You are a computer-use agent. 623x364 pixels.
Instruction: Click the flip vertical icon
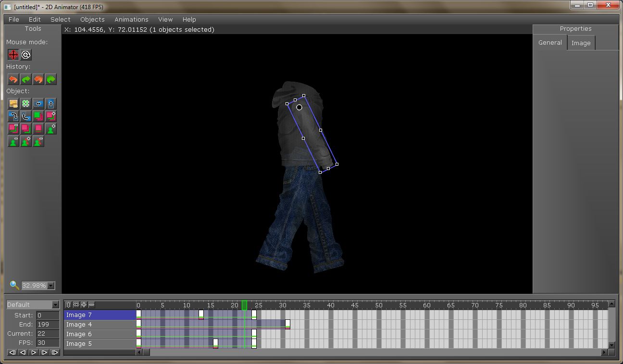51,103
